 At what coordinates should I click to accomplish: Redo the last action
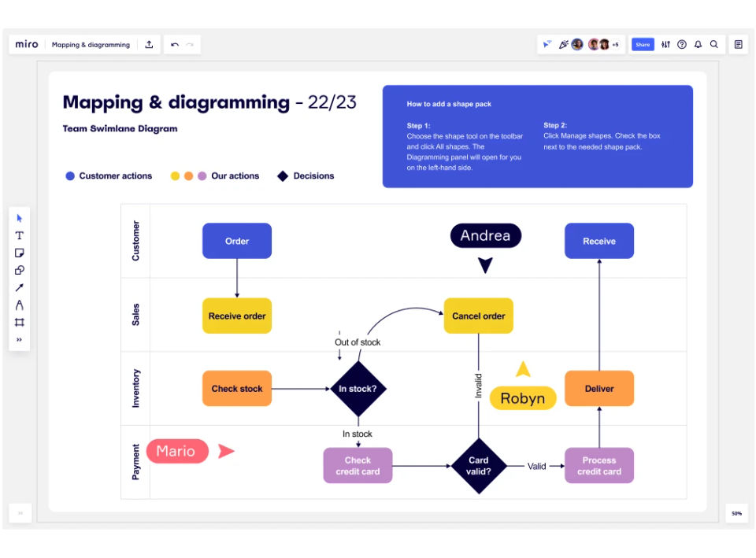click(190, 45)
